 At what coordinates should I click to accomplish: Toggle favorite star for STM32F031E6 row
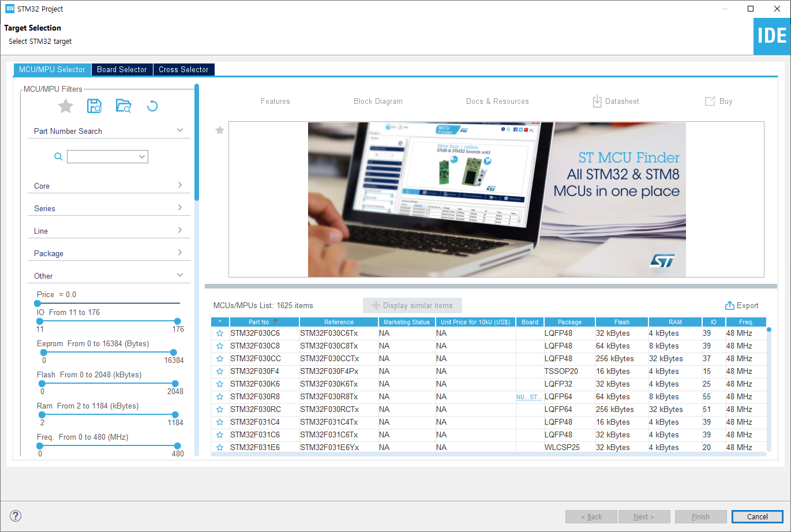(220, 448)
